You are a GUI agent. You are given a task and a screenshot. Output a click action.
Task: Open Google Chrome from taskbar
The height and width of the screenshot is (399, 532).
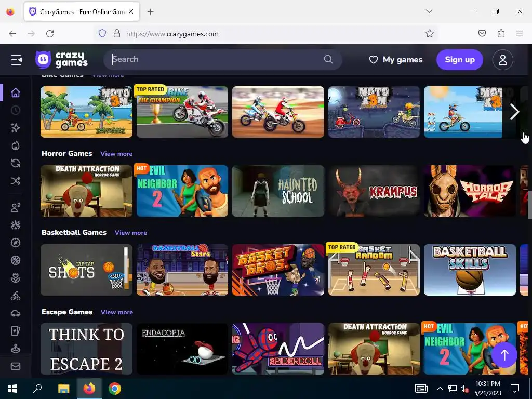click(115, 389)
